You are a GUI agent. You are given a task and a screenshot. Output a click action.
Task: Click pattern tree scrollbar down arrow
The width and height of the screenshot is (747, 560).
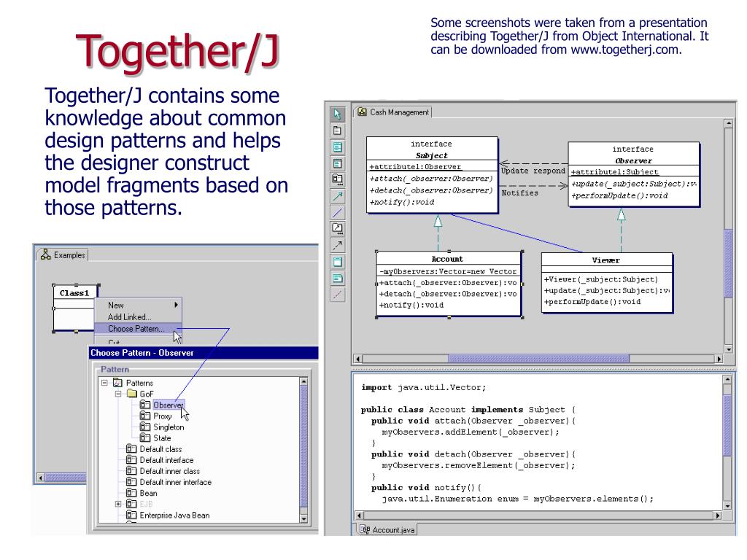[303, 519]
